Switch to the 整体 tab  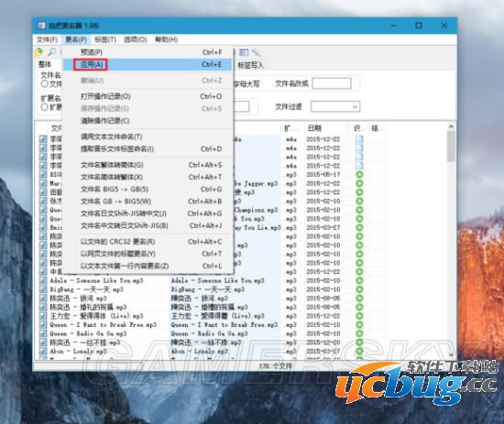(45, 65)
